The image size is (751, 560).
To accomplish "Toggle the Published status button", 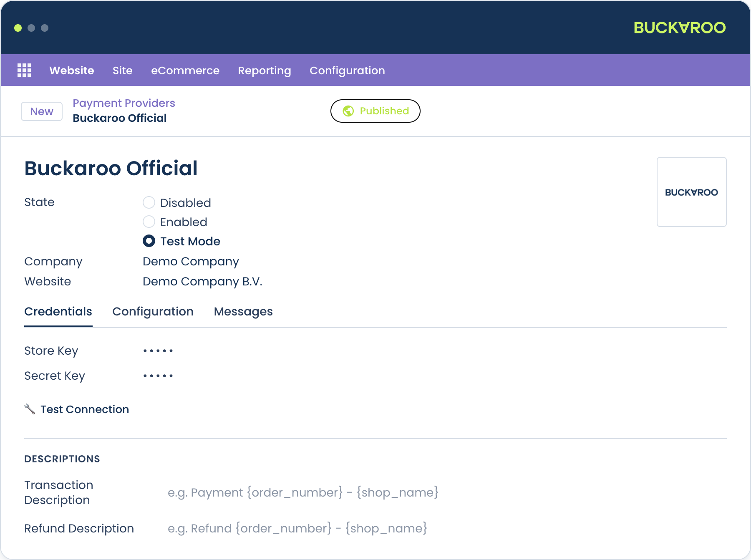I will coord(375,111).
